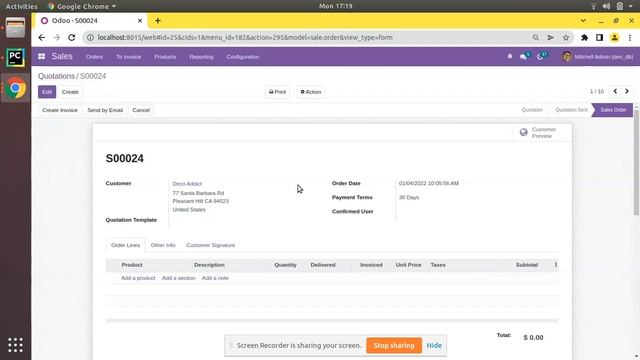Open Files from the Ubuntu dock
The height and width of the screenshot is (360, 640).
(x=16, y=28)
